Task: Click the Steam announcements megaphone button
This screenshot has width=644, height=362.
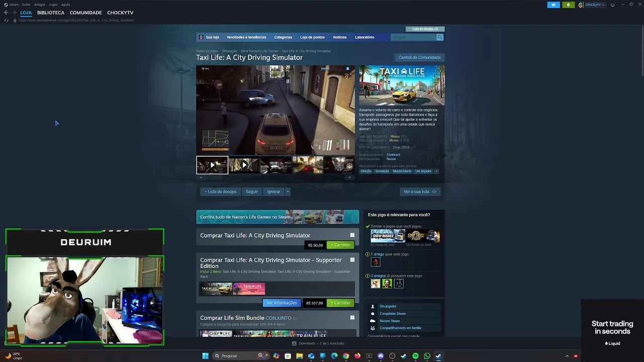Action: pos(553,5)
